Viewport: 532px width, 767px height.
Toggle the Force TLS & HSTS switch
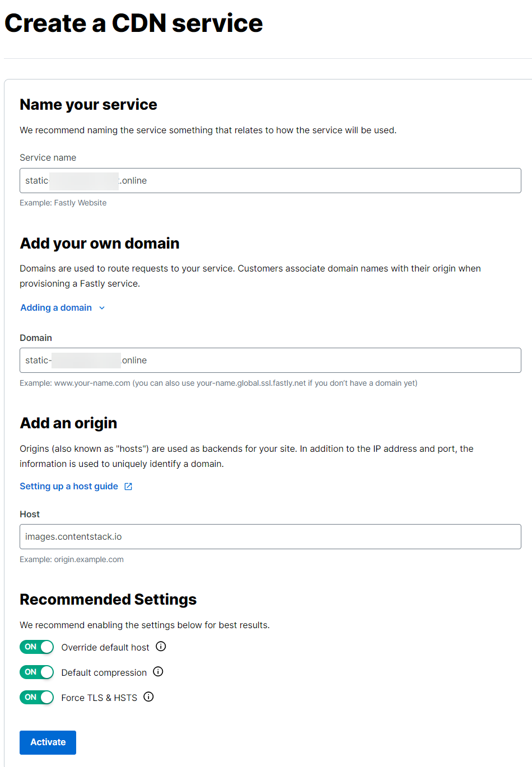tap(37, 698)
